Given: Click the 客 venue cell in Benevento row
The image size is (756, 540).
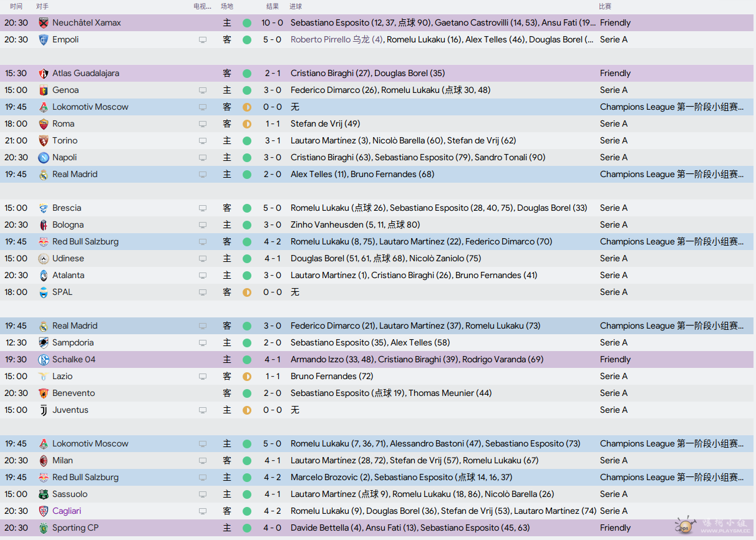Looking at the screenshot, I should click(x=227, y=393).
